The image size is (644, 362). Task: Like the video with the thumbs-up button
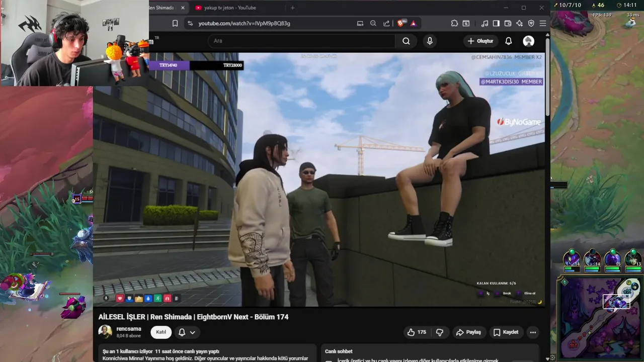417,332
